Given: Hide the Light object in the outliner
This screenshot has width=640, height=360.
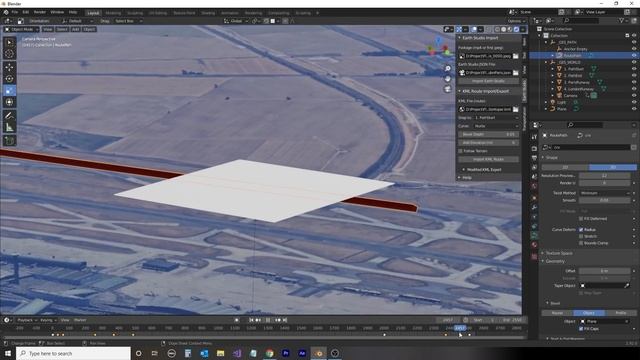Looking at the screenshot, I should click(x=634, y=102).
